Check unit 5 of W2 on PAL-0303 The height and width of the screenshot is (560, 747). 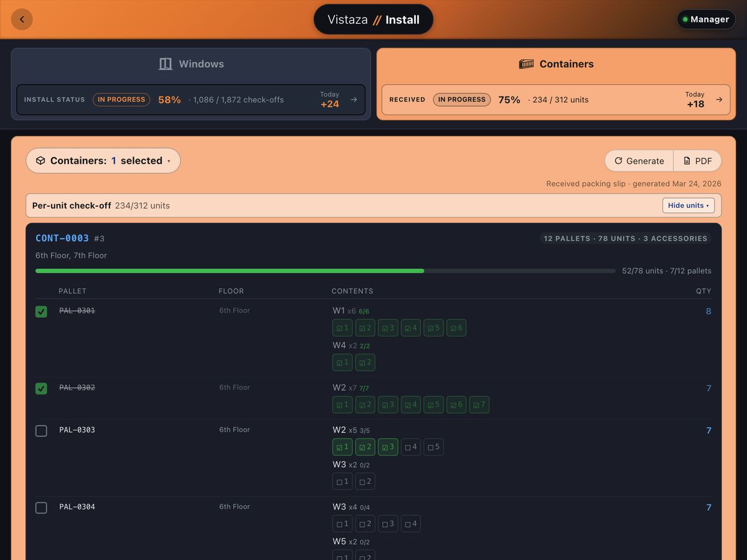pyautogui.click(x=434, y=447)
